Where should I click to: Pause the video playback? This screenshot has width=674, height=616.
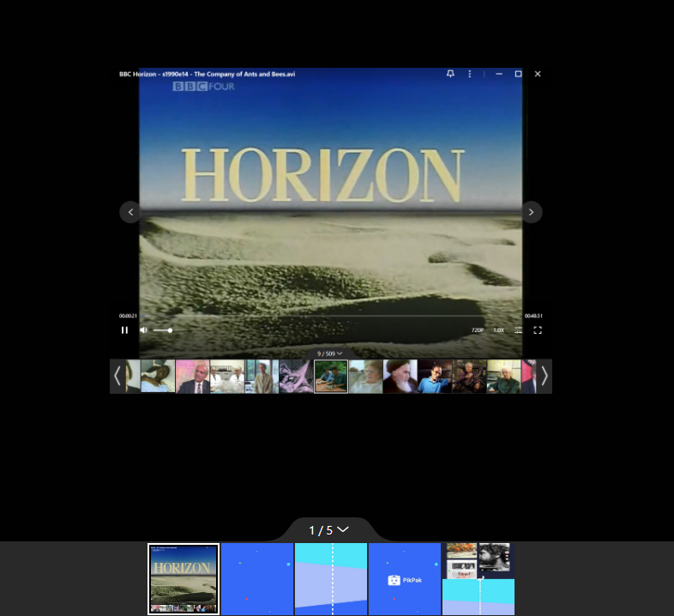124,330
